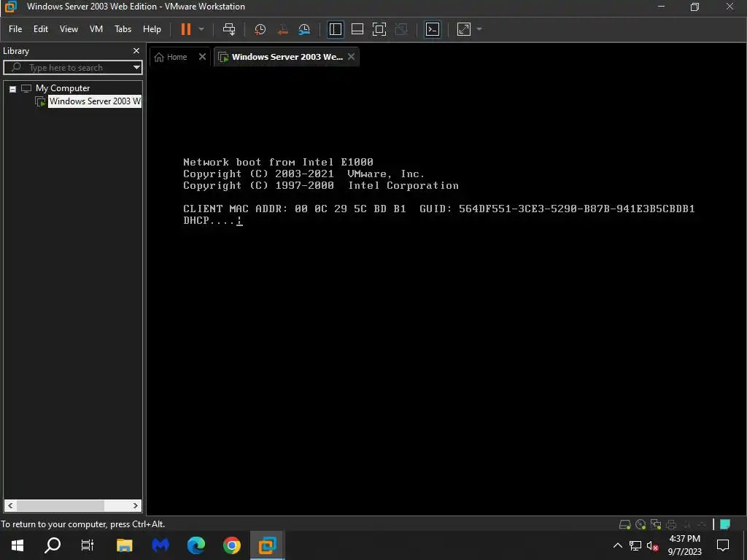
Task: Open the File menu
Action: coord(15,29)
